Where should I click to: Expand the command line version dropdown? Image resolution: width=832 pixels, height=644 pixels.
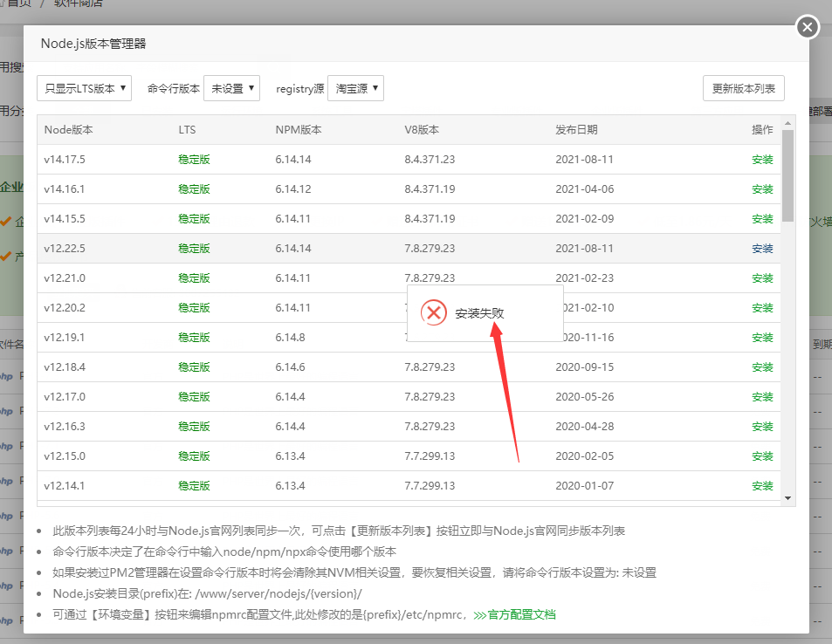(x=231, y=88)
